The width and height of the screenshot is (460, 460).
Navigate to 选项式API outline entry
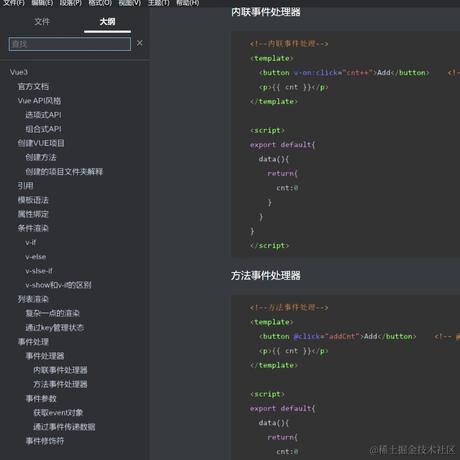tap(43, 115)
